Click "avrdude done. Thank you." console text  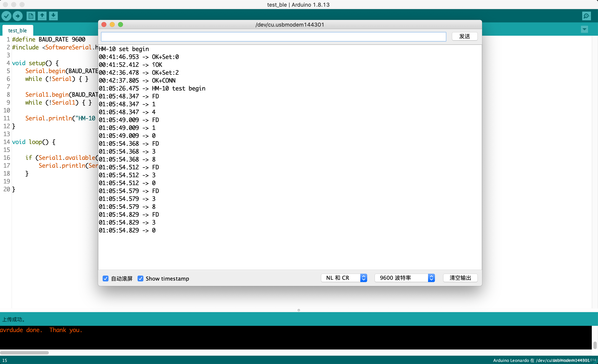click(41, 330)
